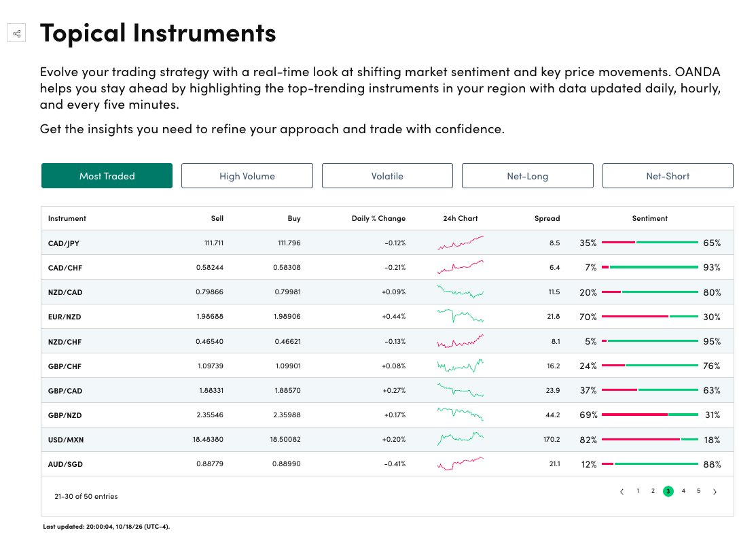View the GBP/CHF 24h sparkline chart
The height and width of the screenshot is (543, 756).
tap(461, 366)
